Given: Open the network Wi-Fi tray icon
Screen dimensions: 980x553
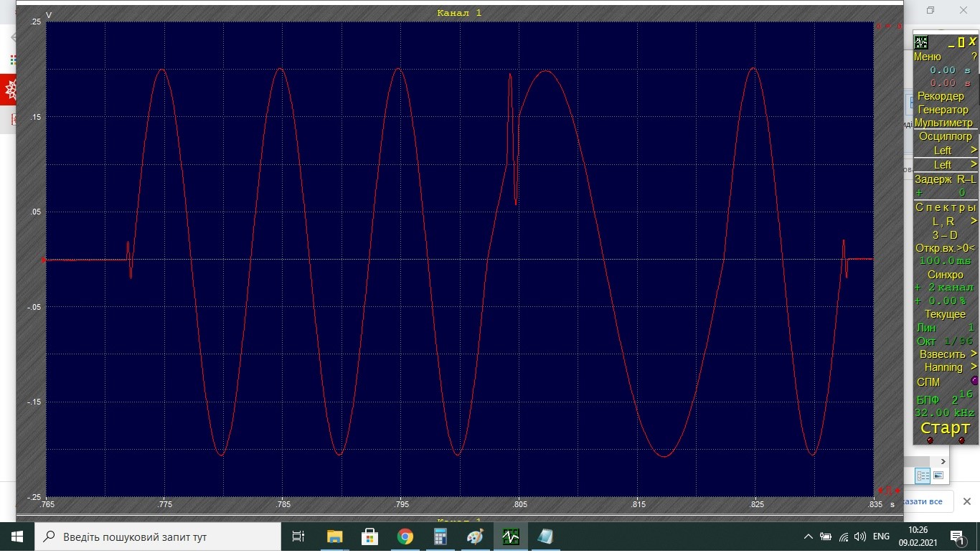Looking at the screenshot, I should [844, 537].
